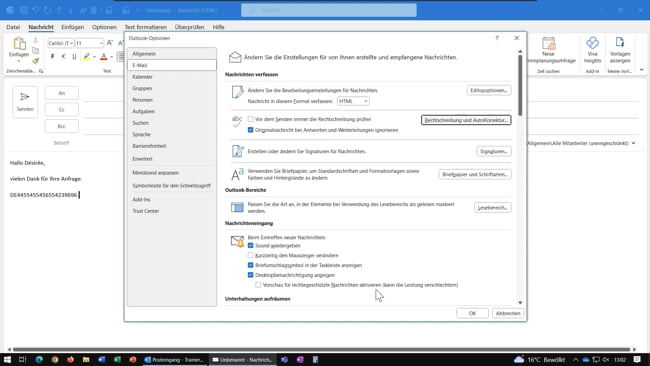650x366 pixels.
Task: Click Vorlagen anzeigen icon
Action: point(620,43)
